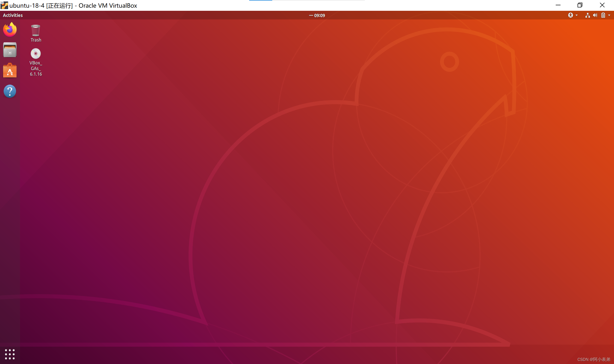Open the Help question mark icon
Viewport: 614px width, 364px height.
10,91
